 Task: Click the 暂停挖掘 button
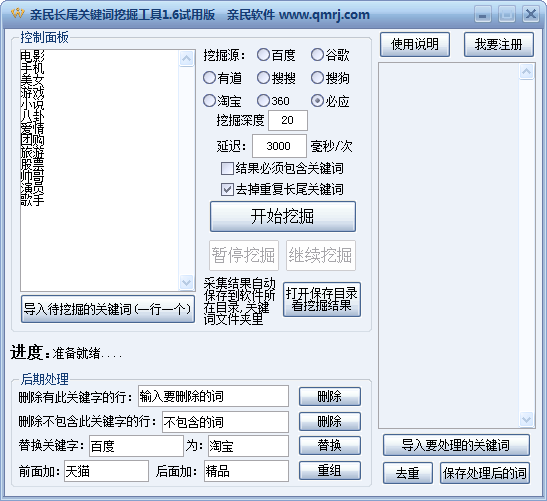243,255
